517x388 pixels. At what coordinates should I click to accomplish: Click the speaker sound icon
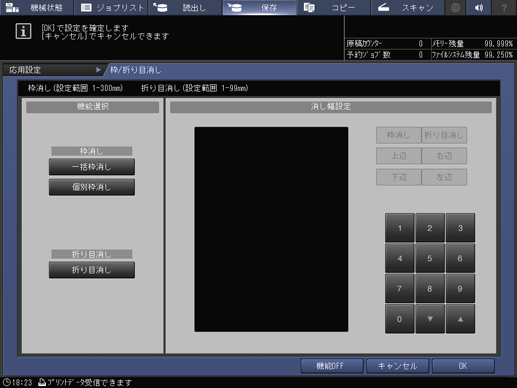[479, 7]
